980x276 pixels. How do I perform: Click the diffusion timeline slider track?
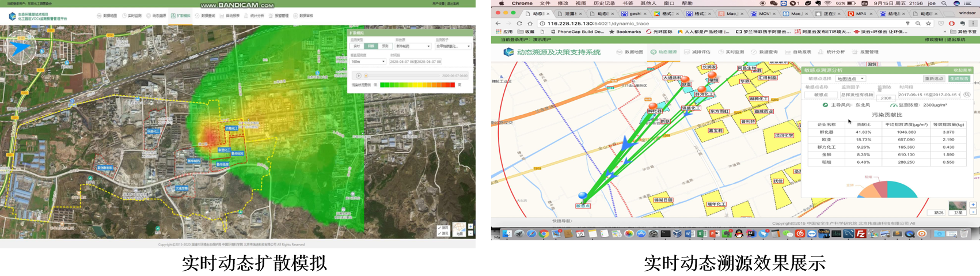pos(403,75)
